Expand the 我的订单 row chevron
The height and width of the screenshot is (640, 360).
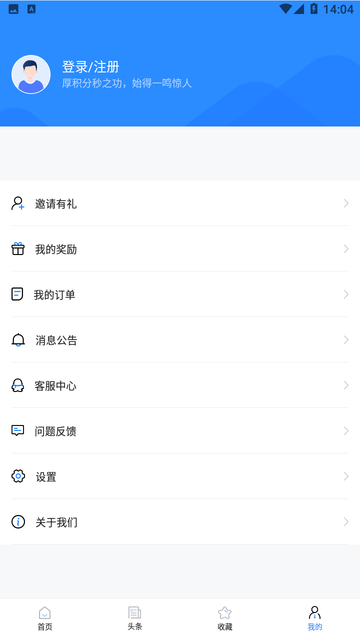346,294
